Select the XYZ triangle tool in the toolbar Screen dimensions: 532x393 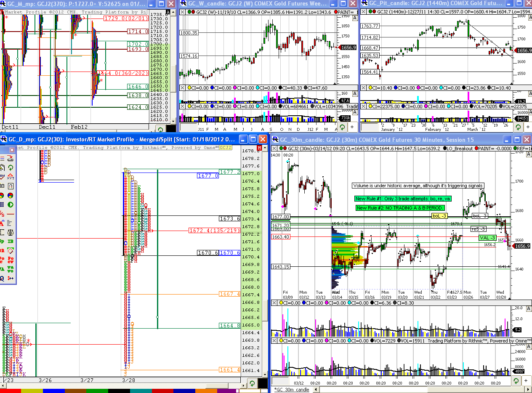[x=11, y=176]
